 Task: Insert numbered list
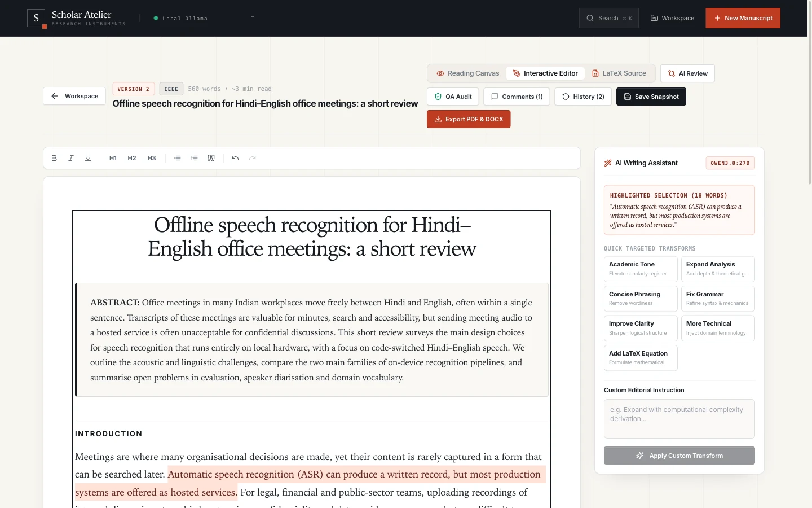[194, 158]
